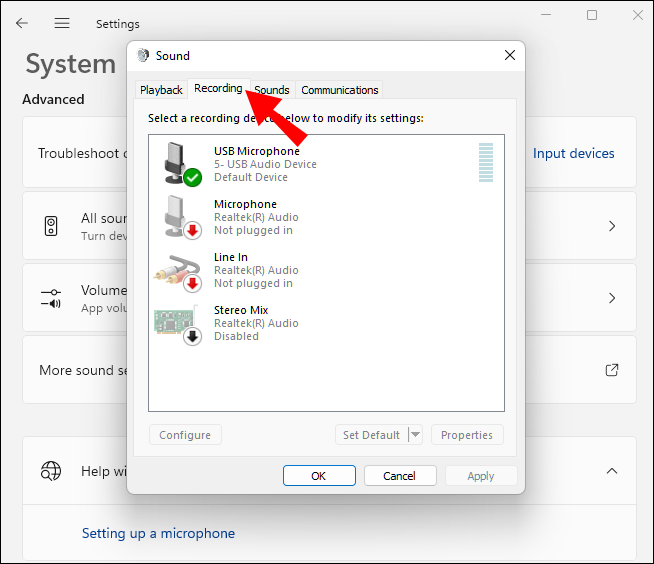This screenshot has width=654, height=564.
Task: Click the Cancel button
Action: 400,476
